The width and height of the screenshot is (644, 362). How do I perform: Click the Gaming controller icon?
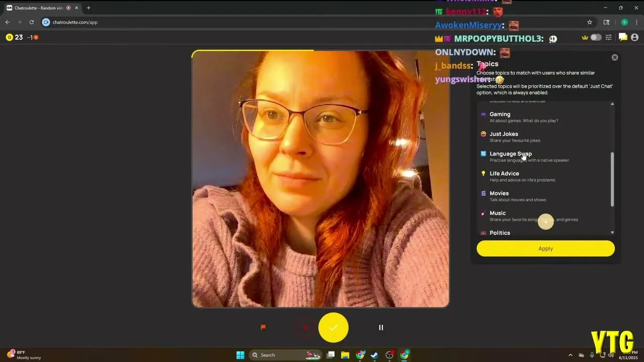484,115
